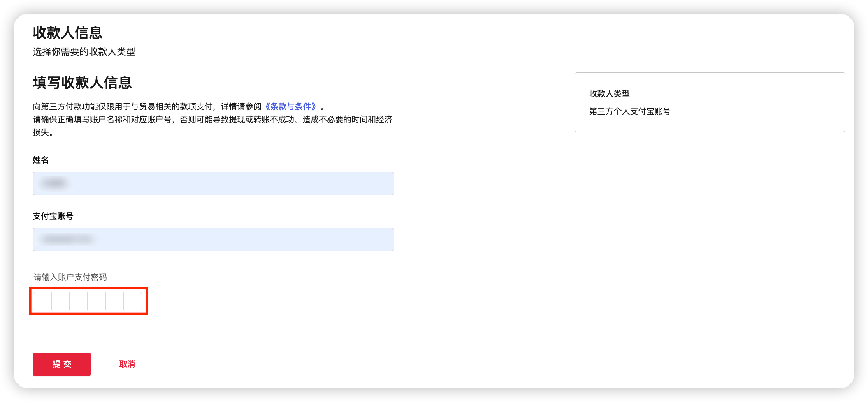Click the 第三方个人支付宝账号 payee type text

(630, 111)
